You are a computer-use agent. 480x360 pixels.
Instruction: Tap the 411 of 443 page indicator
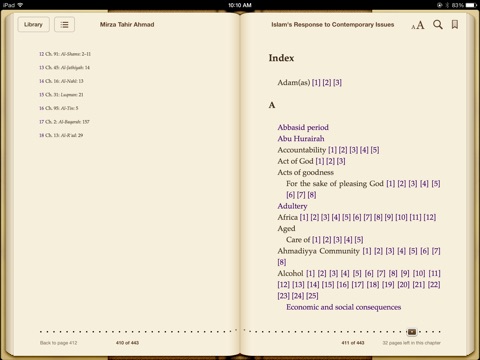pyautogui.click(x=353, y=343)
